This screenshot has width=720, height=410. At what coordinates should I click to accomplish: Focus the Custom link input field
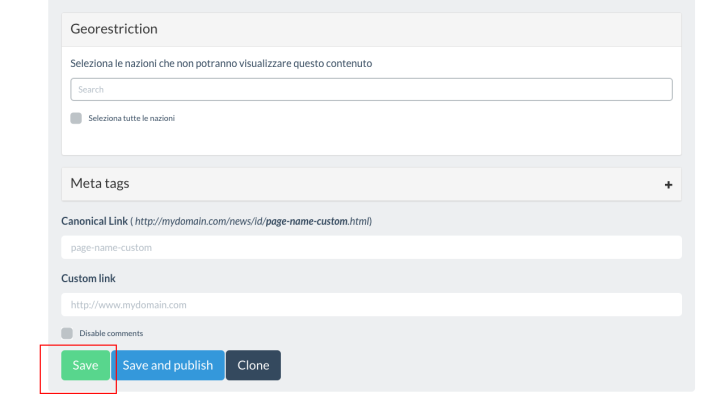point(371,304)
